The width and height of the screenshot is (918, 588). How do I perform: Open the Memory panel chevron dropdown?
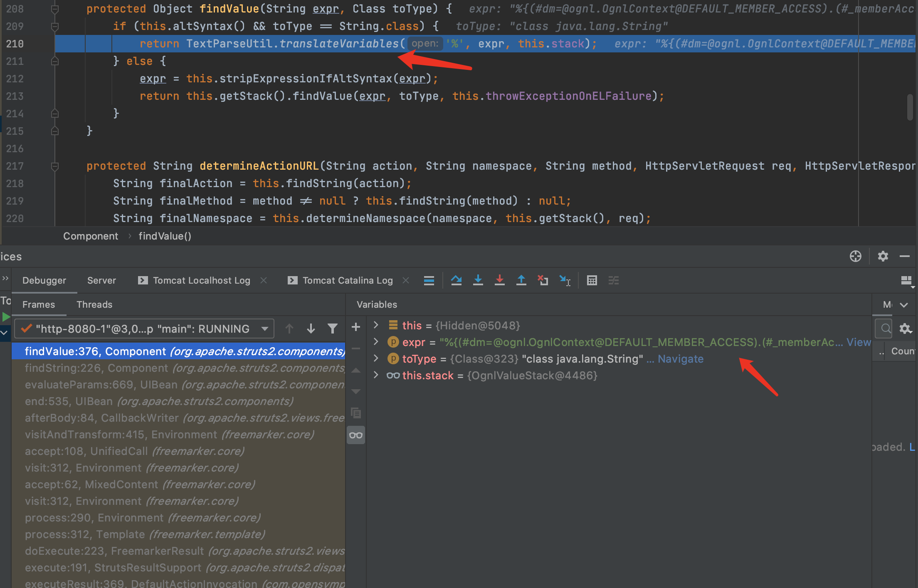(904, 304)
